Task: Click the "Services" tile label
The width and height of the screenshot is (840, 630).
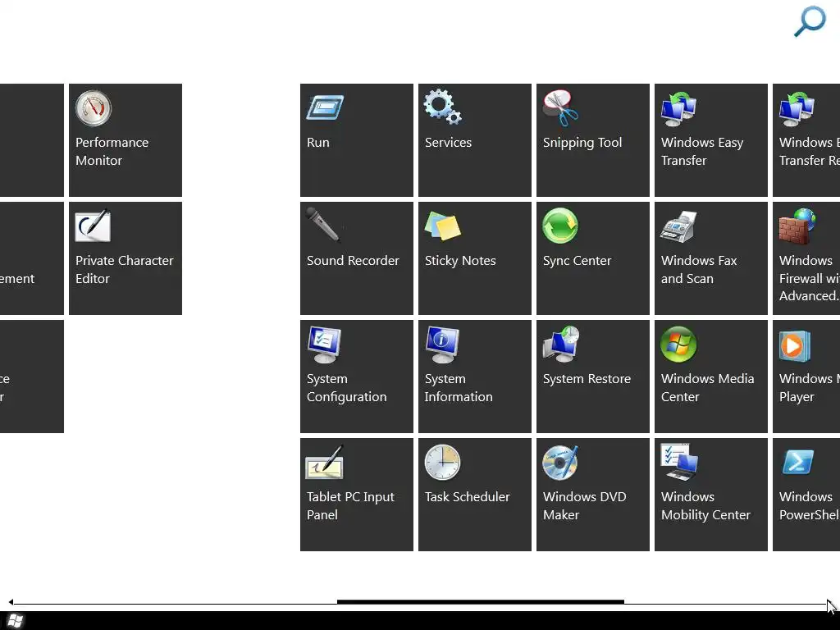Action: 448,143
